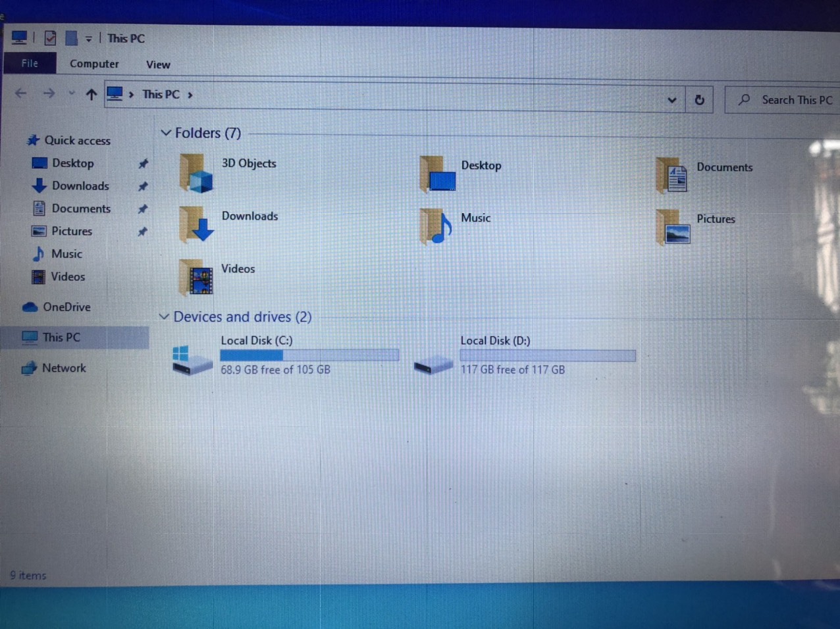Screen dimensions: 840x629
Task: Click the pin icon beside sidebar Downloads
Action: 143,186
